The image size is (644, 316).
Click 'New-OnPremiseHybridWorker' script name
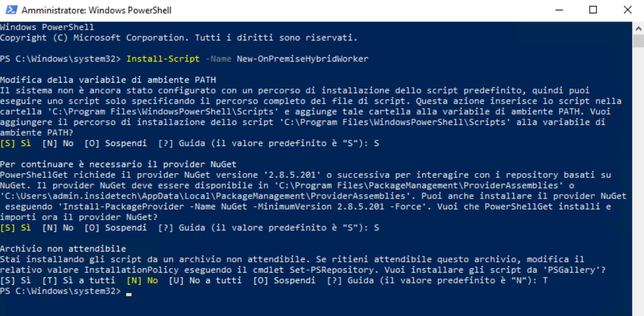click(x=302, y=59)
